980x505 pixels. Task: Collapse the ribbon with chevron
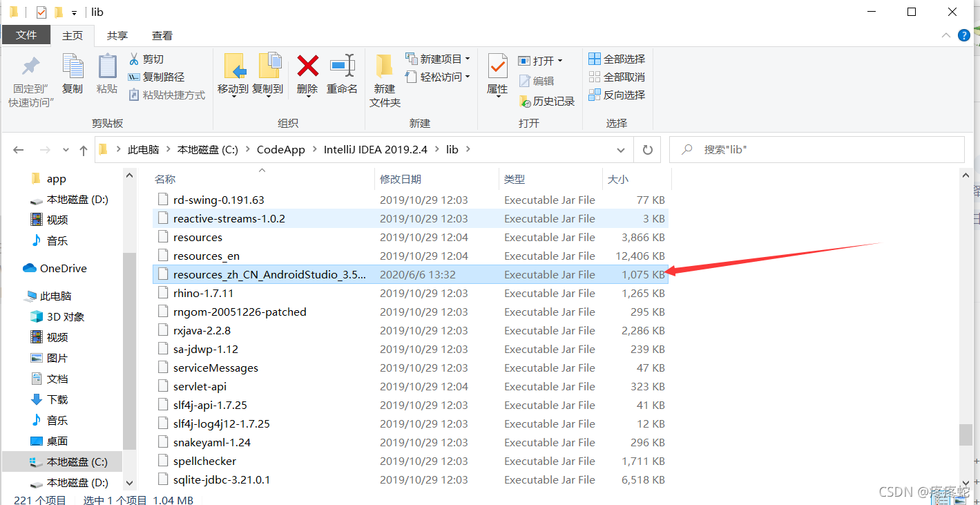(945, 36)
